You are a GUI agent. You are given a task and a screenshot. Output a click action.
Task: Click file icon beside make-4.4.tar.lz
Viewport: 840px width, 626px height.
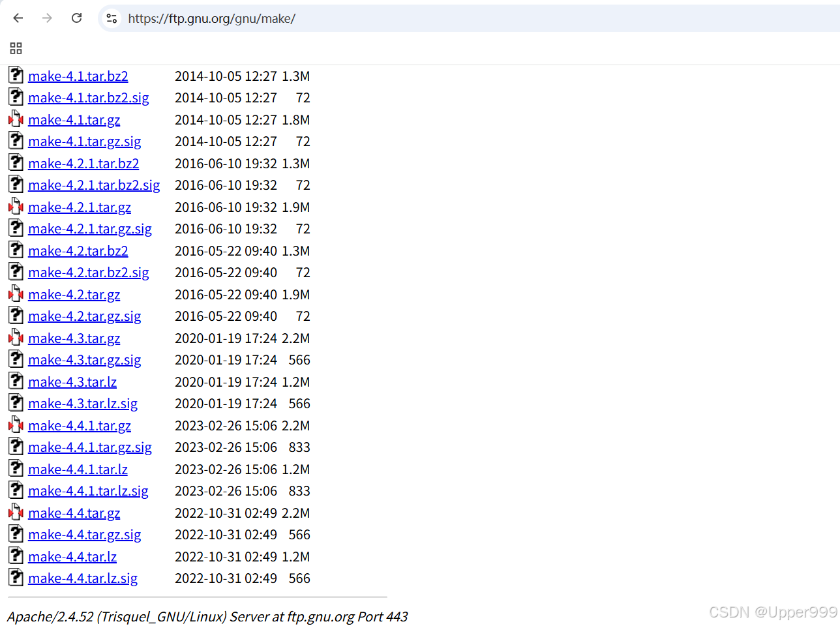click(x=16, y=556)
